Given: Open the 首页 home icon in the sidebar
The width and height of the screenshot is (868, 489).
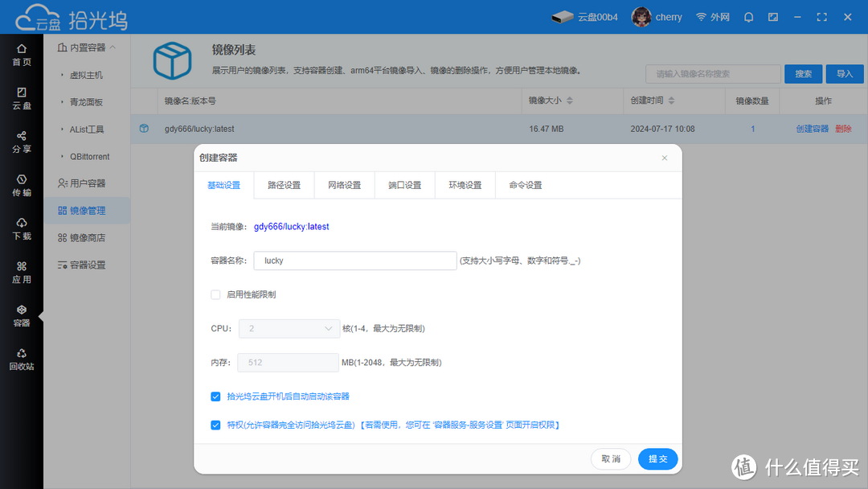Looking at the screenshot, I should click(22, 50).
